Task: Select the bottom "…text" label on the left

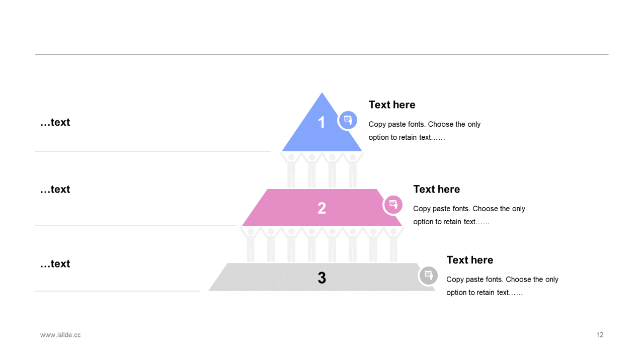Action: (x=55, y=263)
